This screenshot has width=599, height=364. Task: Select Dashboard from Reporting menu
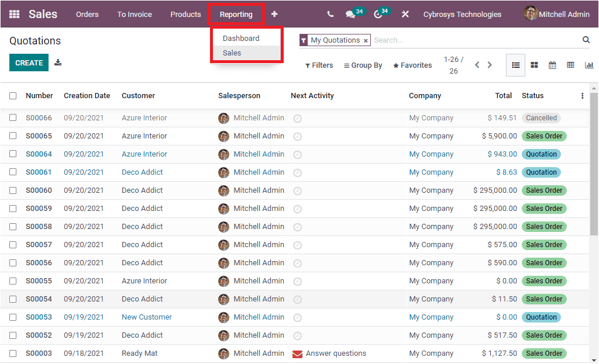coord(242,38)
